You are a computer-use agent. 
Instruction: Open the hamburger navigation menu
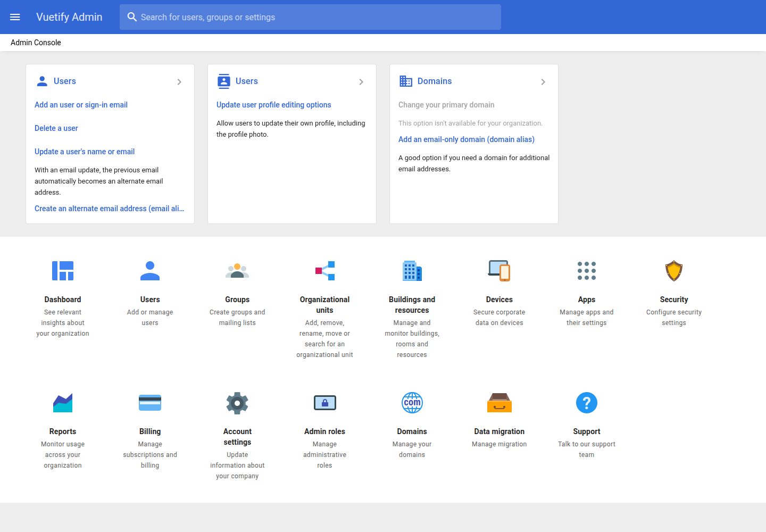pyautogui.click(x=15, y=17)
